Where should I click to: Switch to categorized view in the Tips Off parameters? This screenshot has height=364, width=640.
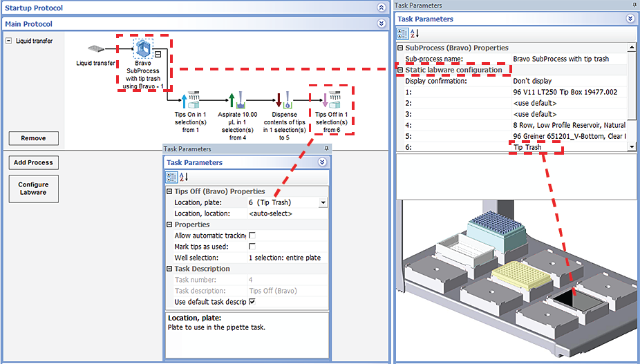tap(171, 177)
